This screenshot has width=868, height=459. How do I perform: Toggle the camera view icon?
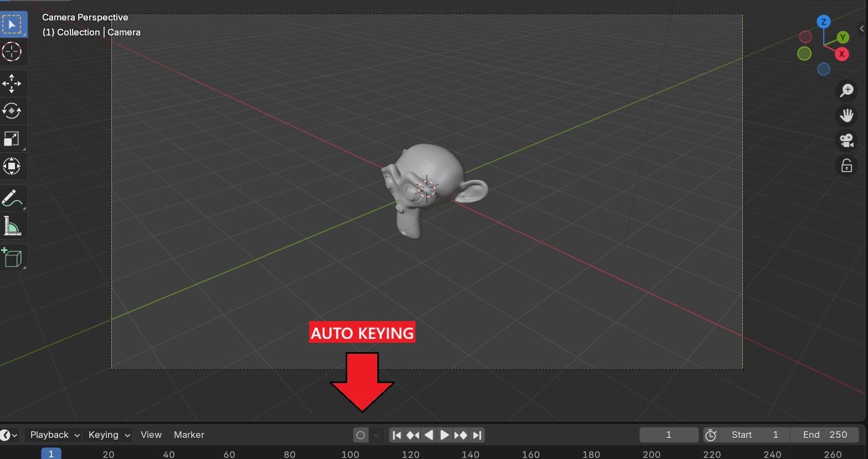[846, 140]
